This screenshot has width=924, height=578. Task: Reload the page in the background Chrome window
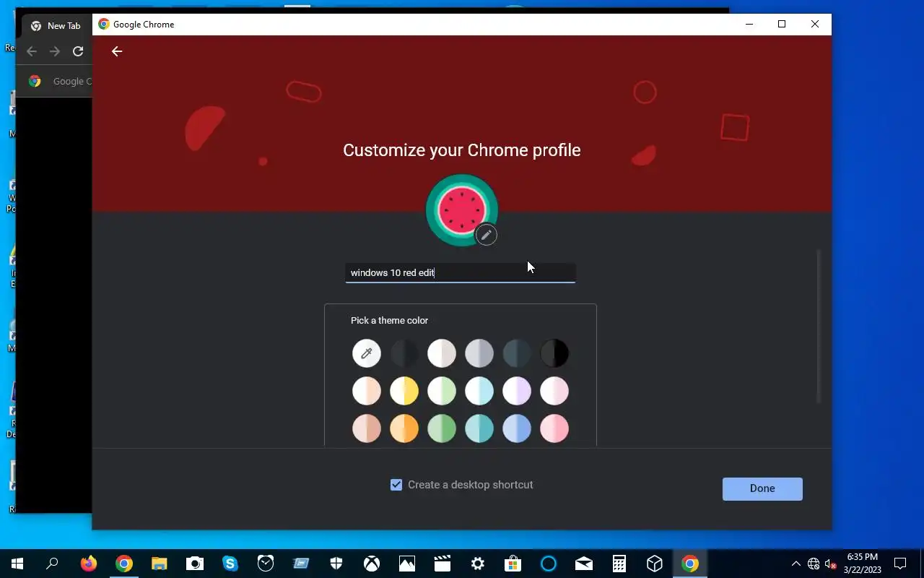(x=78, y=51)
